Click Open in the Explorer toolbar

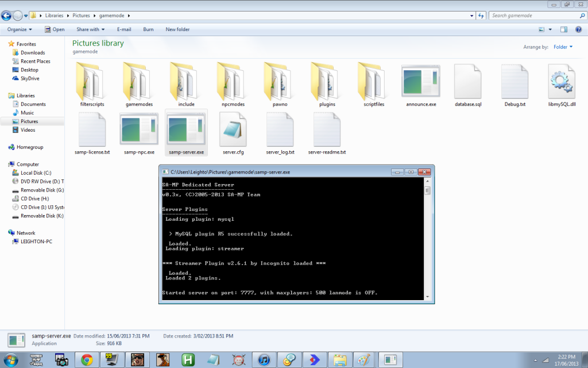tap(55, 29)
